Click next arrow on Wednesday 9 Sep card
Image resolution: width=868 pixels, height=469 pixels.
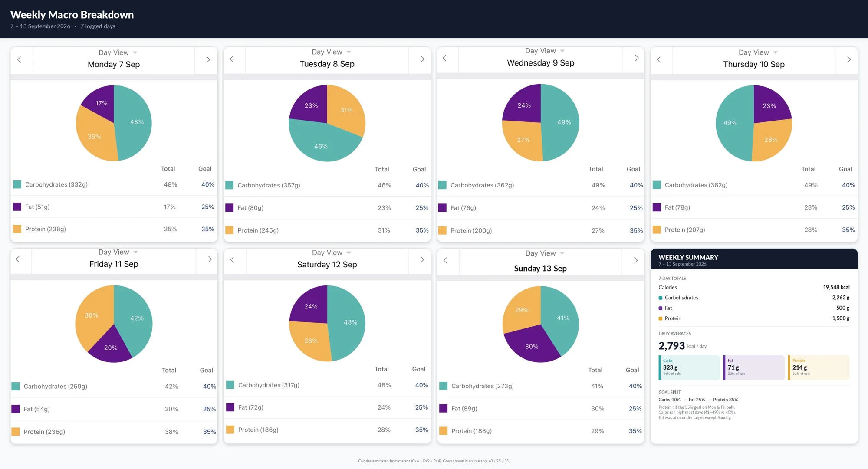(x=637, y=58)
